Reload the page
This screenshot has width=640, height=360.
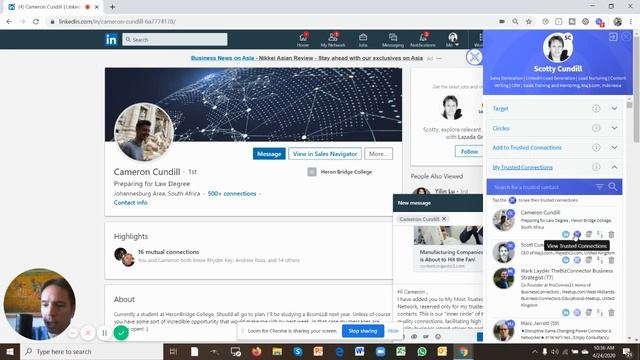click(36, 22)
